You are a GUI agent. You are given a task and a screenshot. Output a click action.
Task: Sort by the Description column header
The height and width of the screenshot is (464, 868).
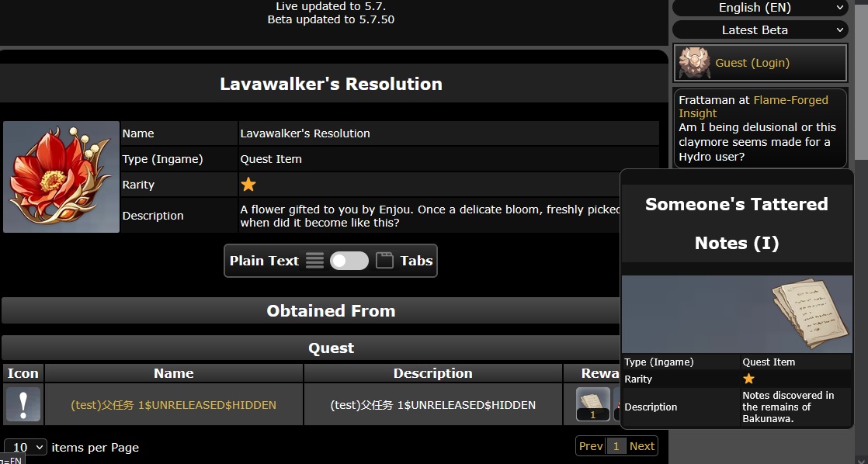point(433,373)
